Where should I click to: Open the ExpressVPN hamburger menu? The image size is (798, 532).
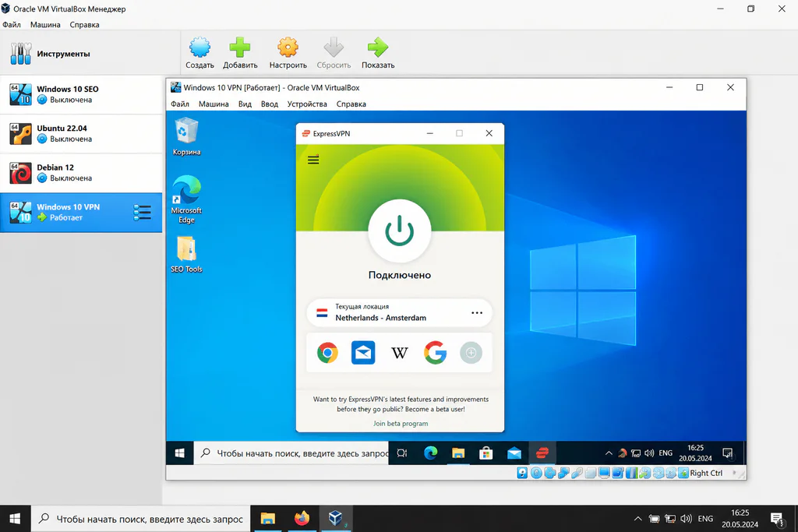pyautogui.click(x=313, y=160)
